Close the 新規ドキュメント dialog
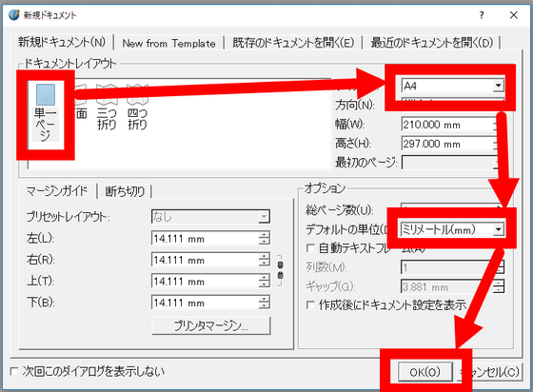533x392 pixels. pos(514,15)
